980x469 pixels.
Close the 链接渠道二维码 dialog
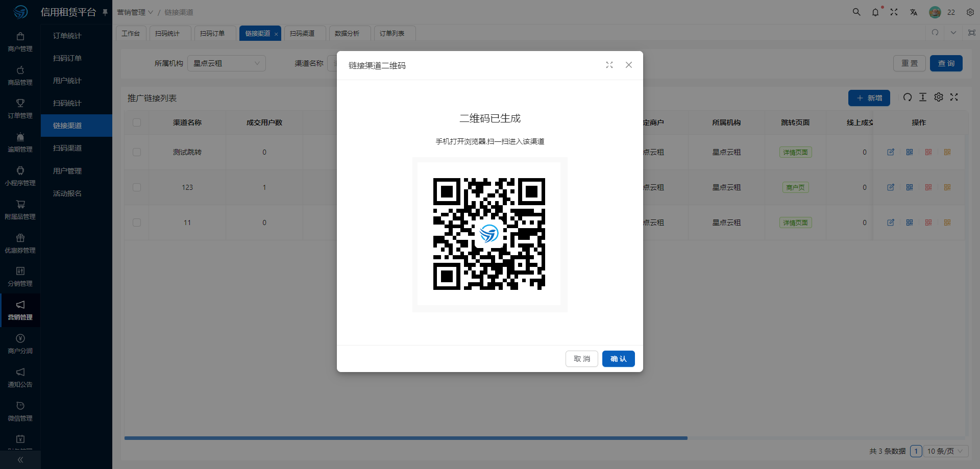click(x=629, y=65)
